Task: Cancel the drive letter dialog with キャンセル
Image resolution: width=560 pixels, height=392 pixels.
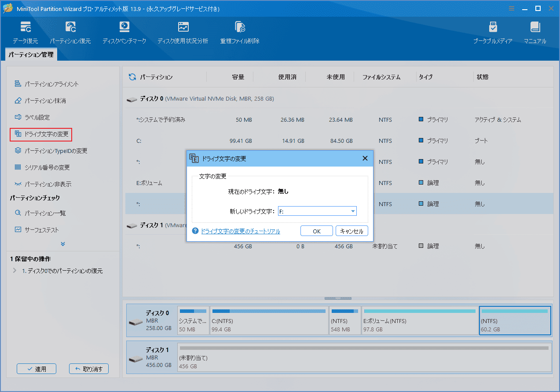Action: click(352, 231)
